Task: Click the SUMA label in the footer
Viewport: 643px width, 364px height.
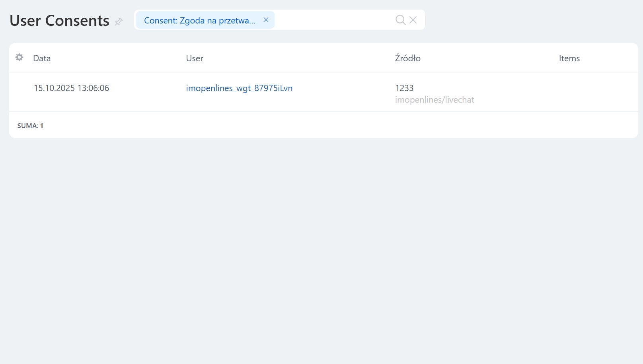Action: pos(27,126)
